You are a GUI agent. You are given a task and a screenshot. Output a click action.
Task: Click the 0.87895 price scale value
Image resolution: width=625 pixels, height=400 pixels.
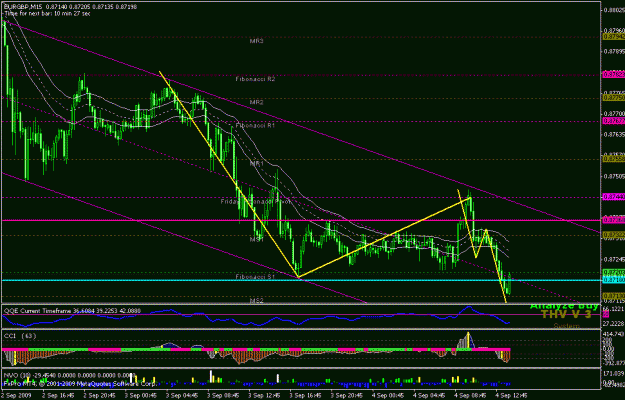[x=614, y=51]
